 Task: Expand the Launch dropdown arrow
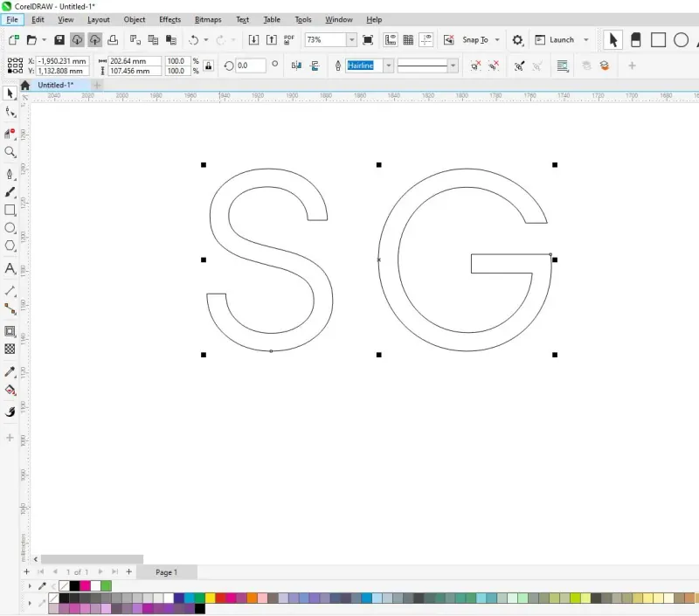[585, 39]
